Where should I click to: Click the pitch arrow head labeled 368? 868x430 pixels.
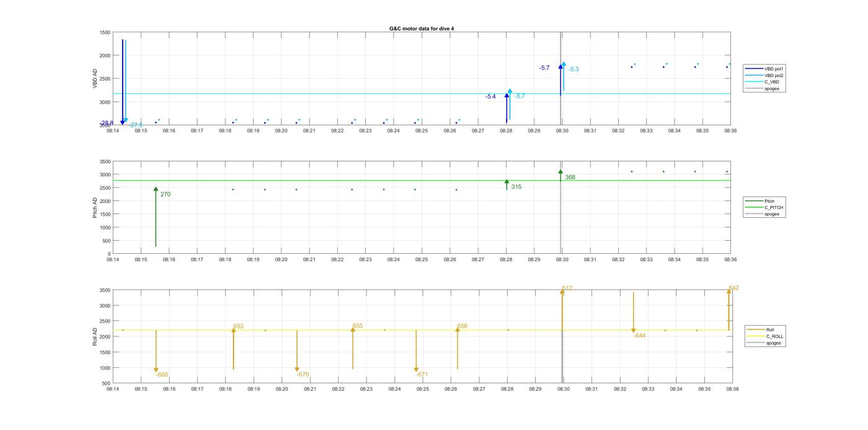click(x=560, y=172)
